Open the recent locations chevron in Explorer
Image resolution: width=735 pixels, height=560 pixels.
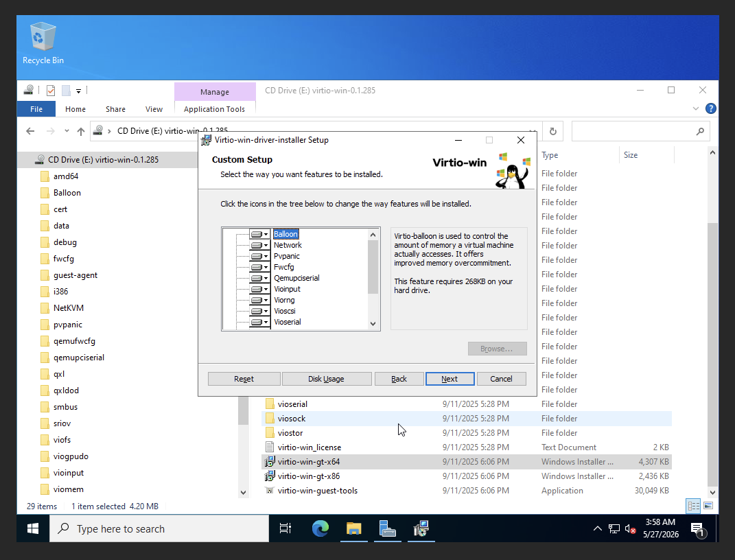pyautogui.click(x=67, y=131)
